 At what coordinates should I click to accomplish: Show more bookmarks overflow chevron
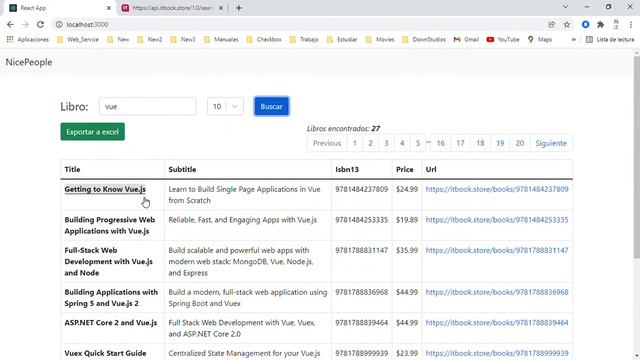574,40
